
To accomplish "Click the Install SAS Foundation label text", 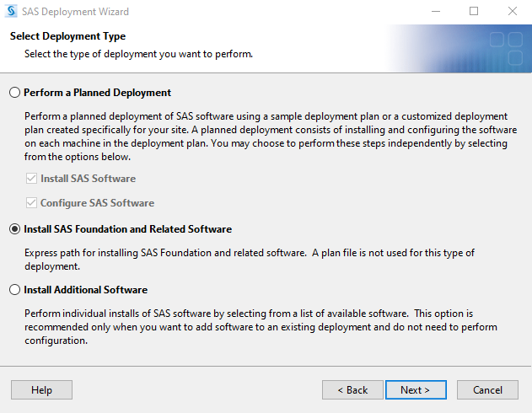I will 127,229.
